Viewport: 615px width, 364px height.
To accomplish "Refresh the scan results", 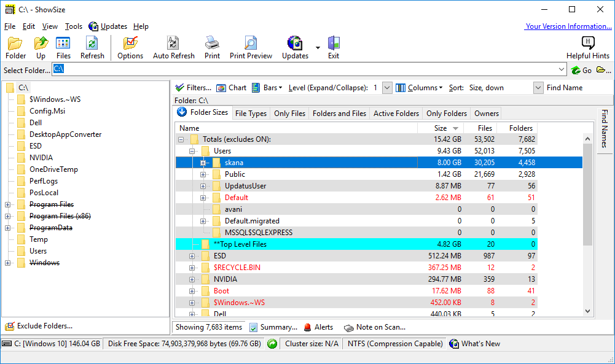I will click(92, 48).
